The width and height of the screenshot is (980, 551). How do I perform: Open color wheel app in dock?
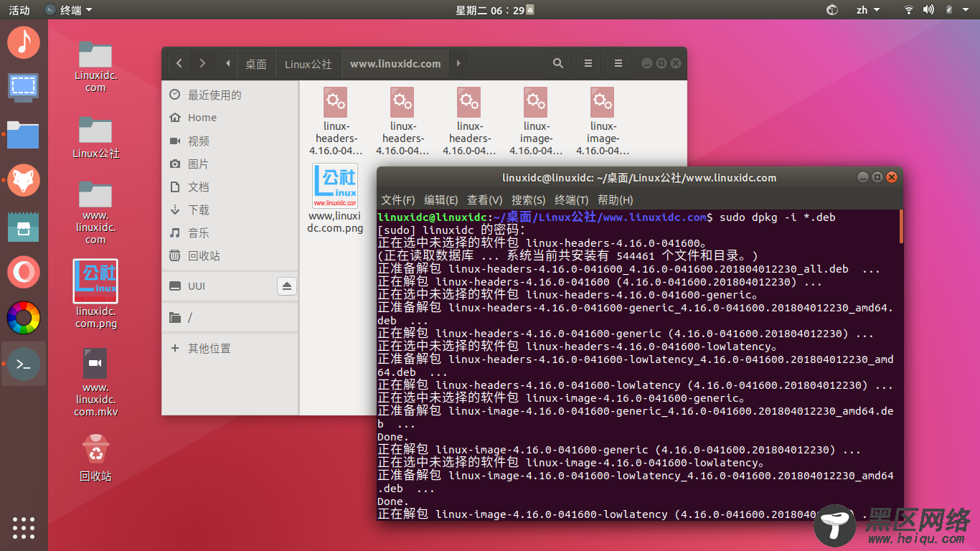24,318
